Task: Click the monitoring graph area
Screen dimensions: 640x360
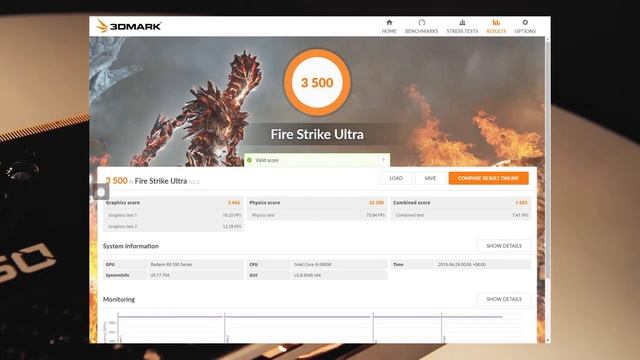Action: point(312,327)
